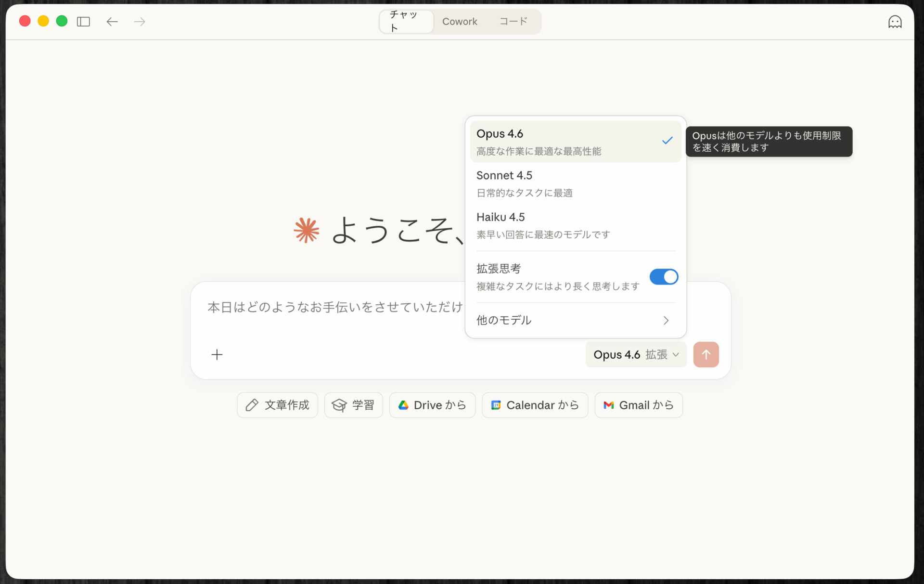Switch to the コード tab
The height and width of the screenshot is (584, 924).
(513, 21)
